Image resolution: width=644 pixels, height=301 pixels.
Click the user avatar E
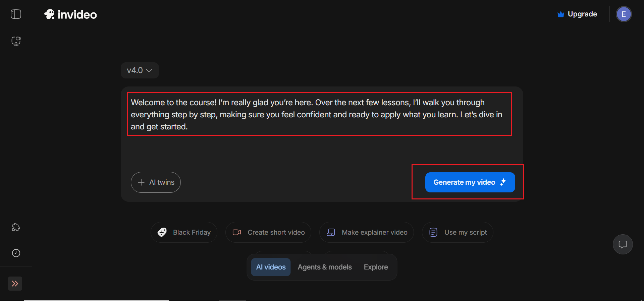(624, 14)
